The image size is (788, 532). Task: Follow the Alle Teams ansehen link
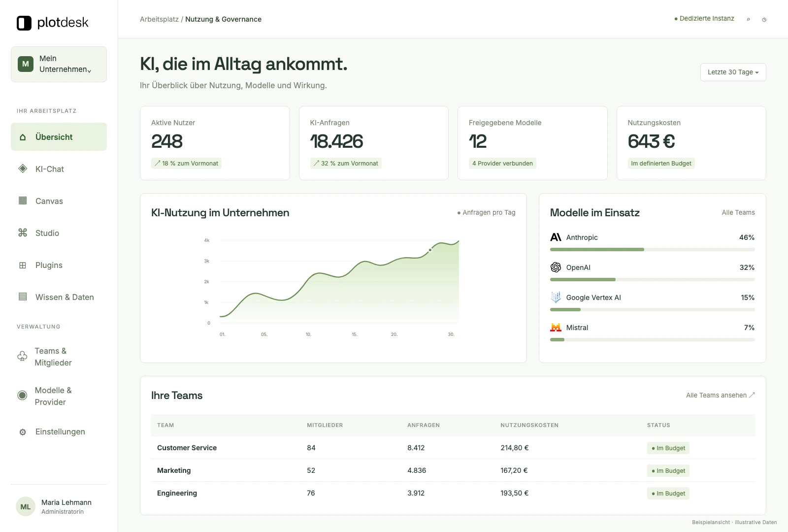(720, 395)
